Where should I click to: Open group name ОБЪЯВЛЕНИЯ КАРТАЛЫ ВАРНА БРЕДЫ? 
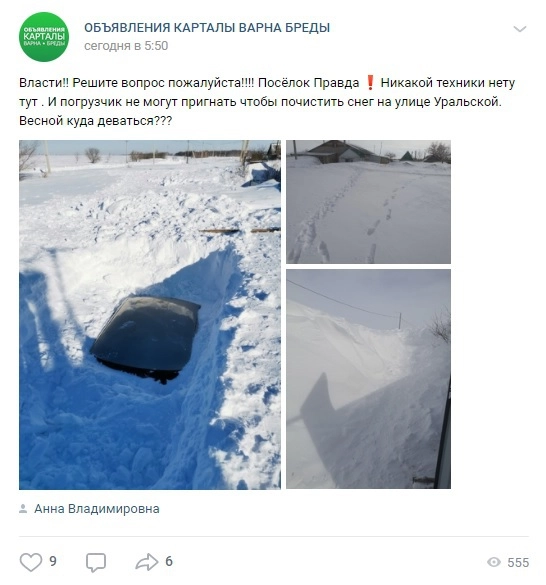tap(207, 28)
